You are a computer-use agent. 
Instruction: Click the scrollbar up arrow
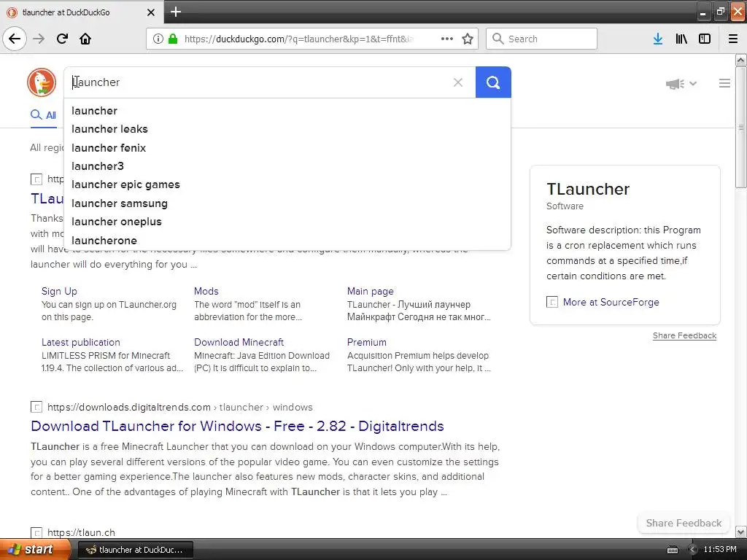(740, 60)
